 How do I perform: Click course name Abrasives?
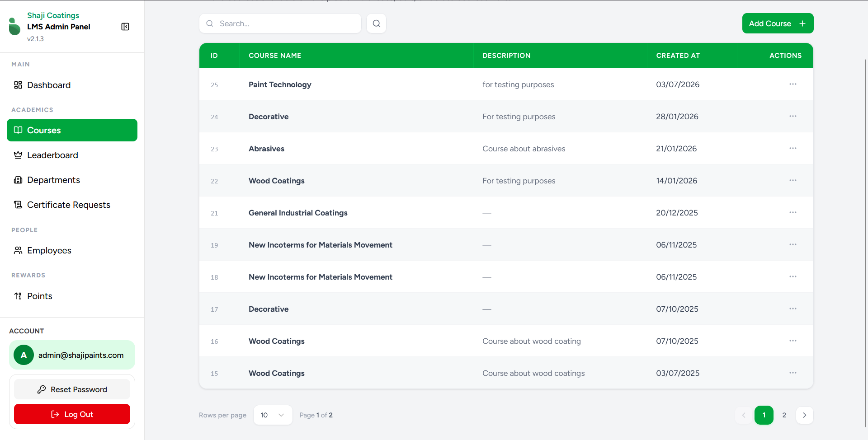pos(266,149)
